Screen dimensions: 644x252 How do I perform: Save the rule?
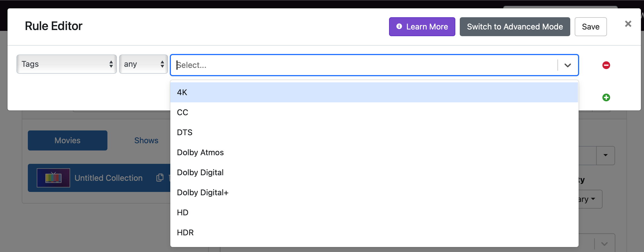pos(591,27)
